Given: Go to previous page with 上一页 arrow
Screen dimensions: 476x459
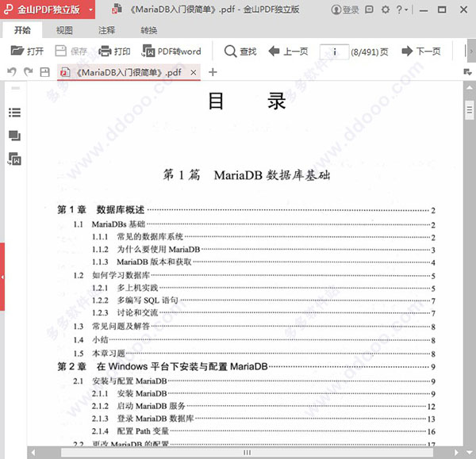Looking at the screenshot, I should coord(274,51).
